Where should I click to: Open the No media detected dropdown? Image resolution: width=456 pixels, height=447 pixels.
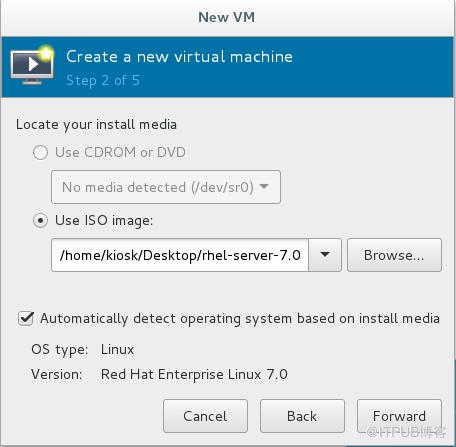166,187
